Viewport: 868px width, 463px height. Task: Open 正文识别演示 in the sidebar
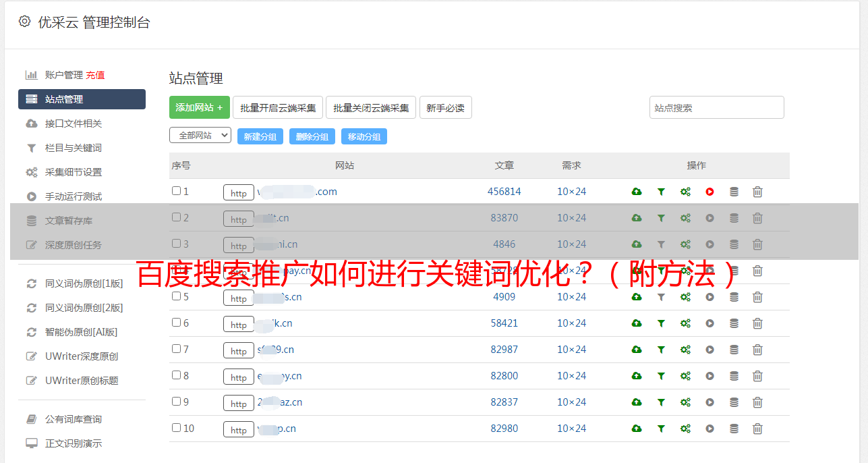click(74, 443)
